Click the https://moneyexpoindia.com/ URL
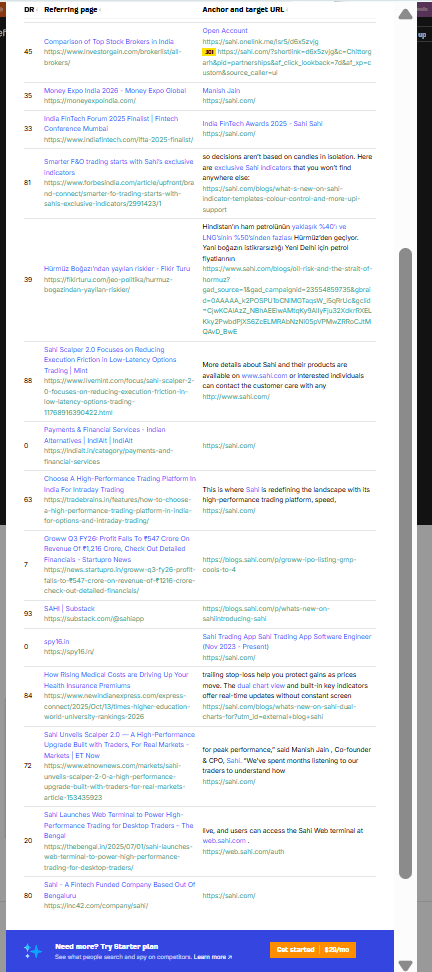 point(89,100)
